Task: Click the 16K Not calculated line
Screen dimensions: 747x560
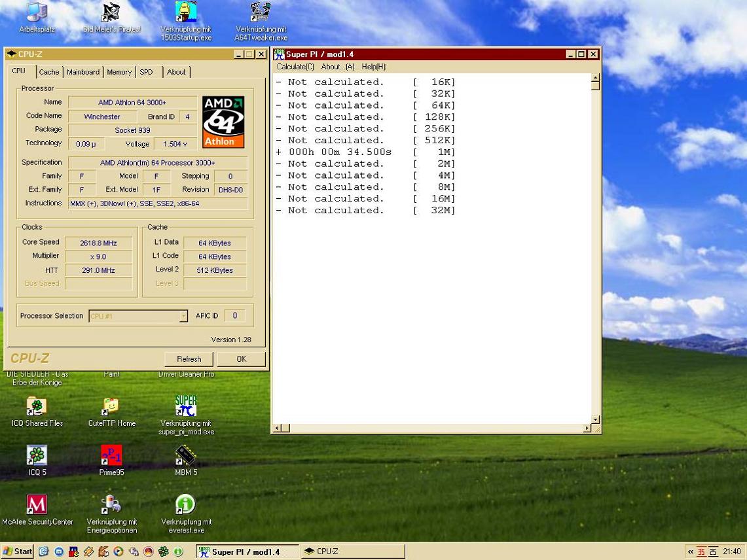Action: coord(365,82)
